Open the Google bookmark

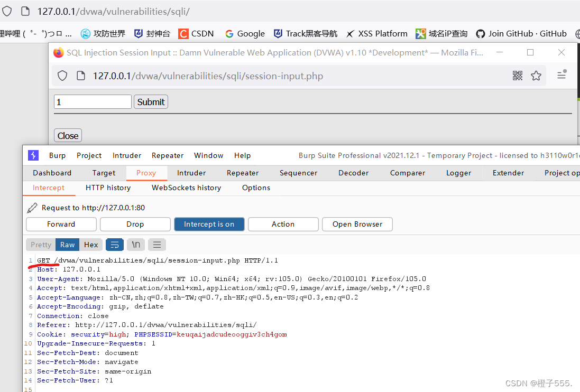pos(245,34)
